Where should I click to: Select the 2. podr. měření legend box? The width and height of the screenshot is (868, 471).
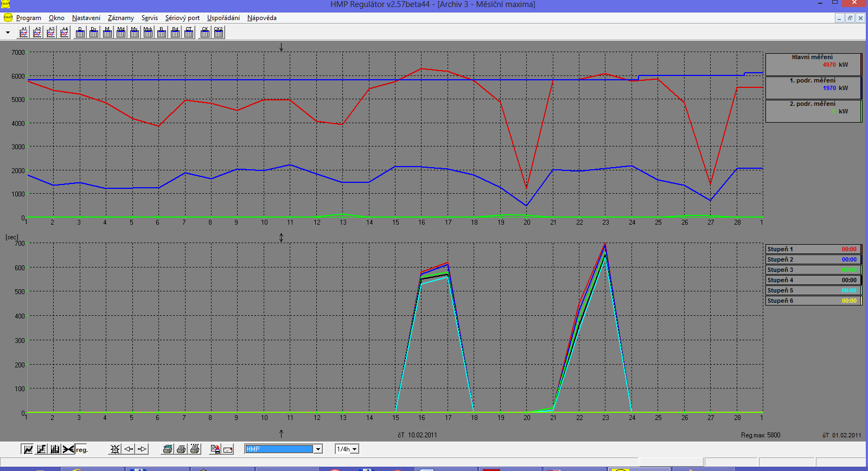(814, 111)
